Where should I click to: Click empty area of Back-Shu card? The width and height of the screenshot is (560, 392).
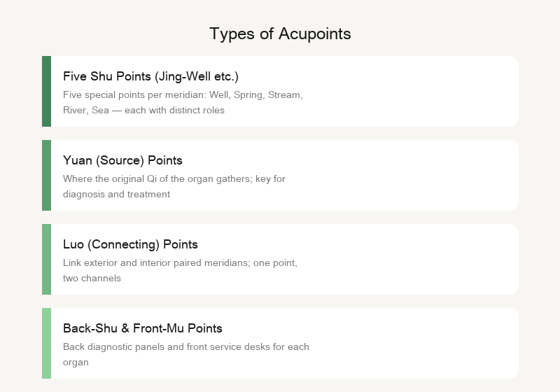pos(411,343)
